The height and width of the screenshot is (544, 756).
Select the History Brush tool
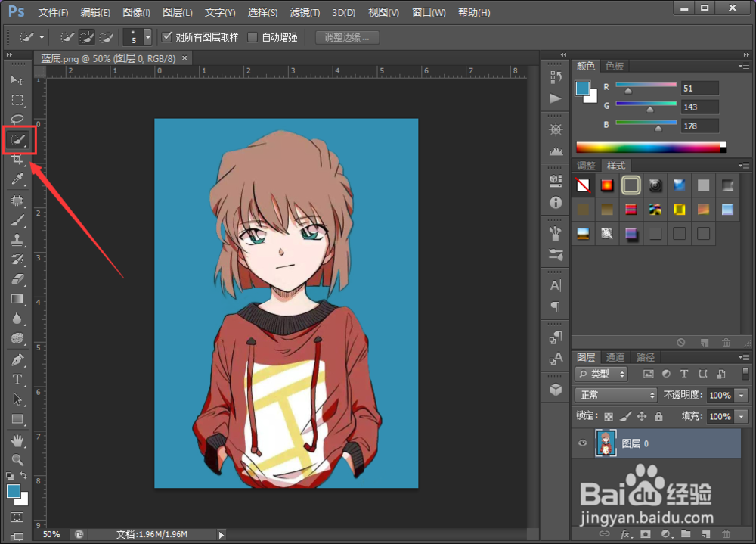click(x=17, y=260)
